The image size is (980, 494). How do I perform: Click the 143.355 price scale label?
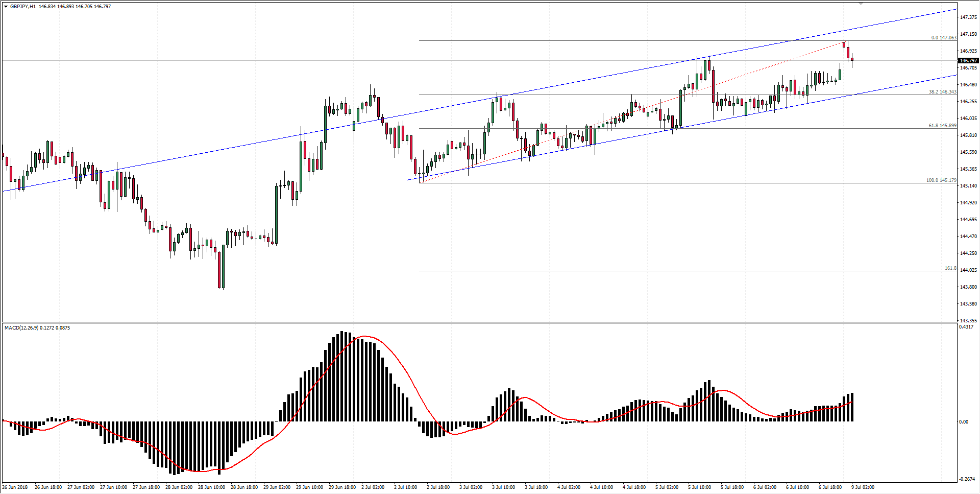(x=968, y=321)
